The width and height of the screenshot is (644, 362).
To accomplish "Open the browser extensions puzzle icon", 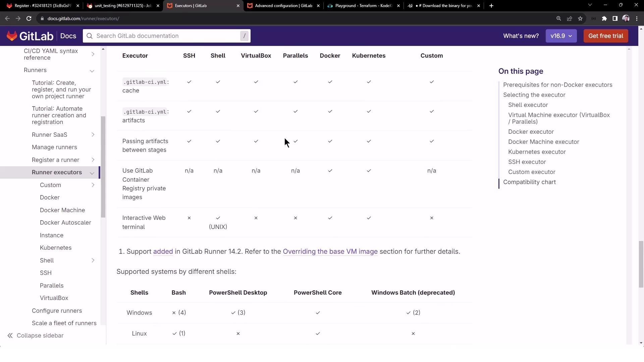I will (604, 18).
